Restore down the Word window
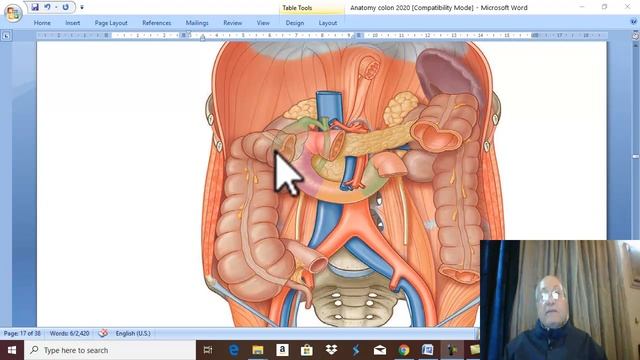Viewport: 640px width, 360px height. point(604,7)
